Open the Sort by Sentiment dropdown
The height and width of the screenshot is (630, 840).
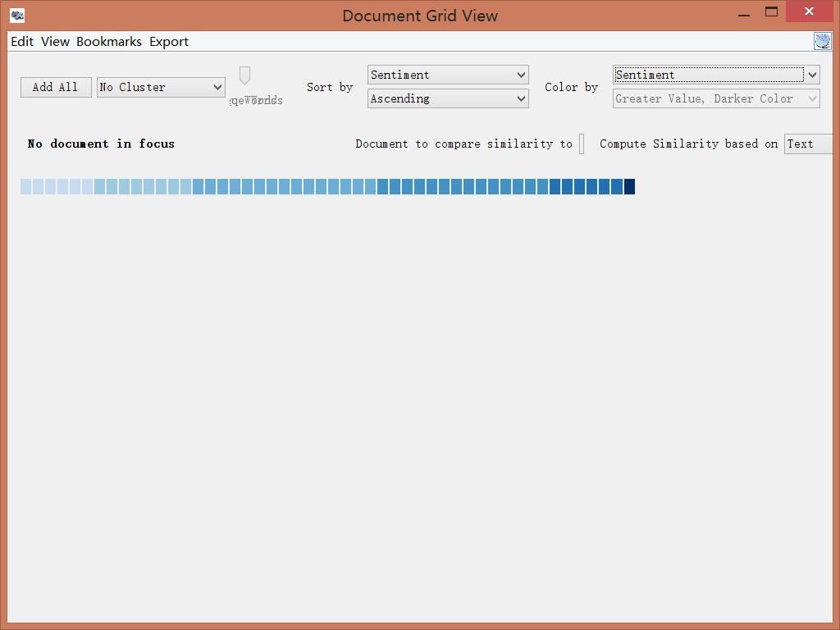(x=448, y=75)
